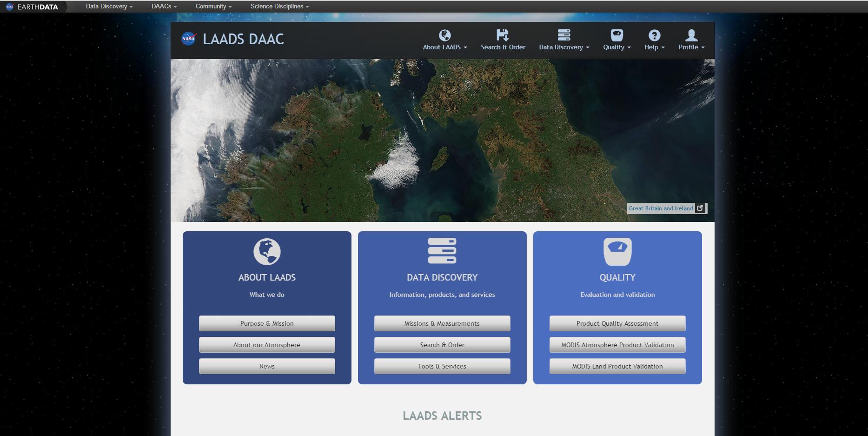Open the Community top bar menu

213,7
